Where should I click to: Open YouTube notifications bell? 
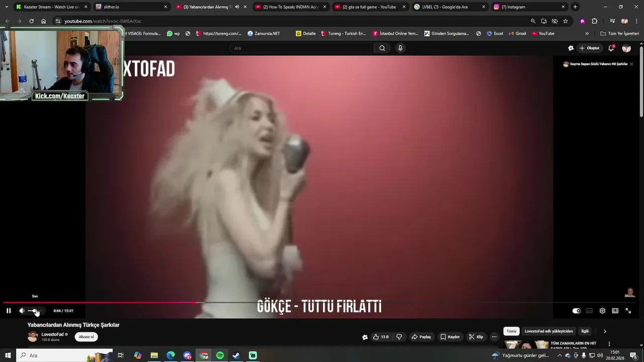click(611, 48)
